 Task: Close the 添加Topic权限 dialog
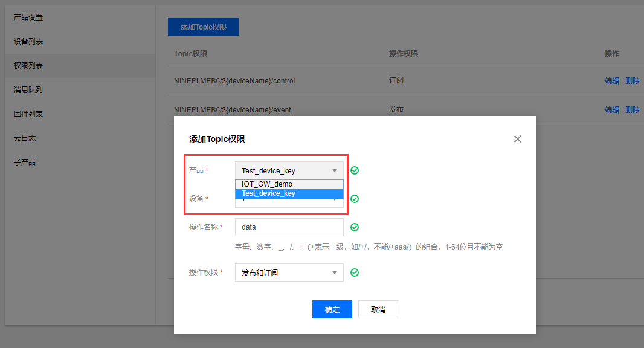(518, 139)
